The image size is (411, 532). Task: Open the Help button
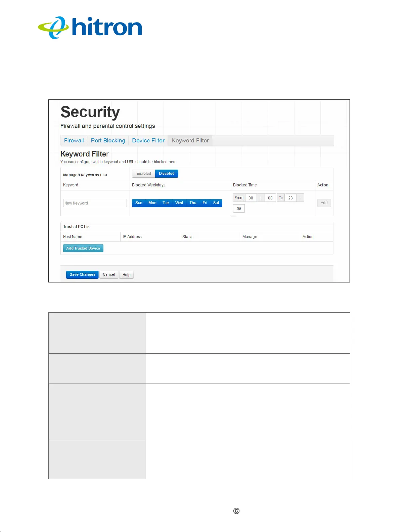point(127,275)
